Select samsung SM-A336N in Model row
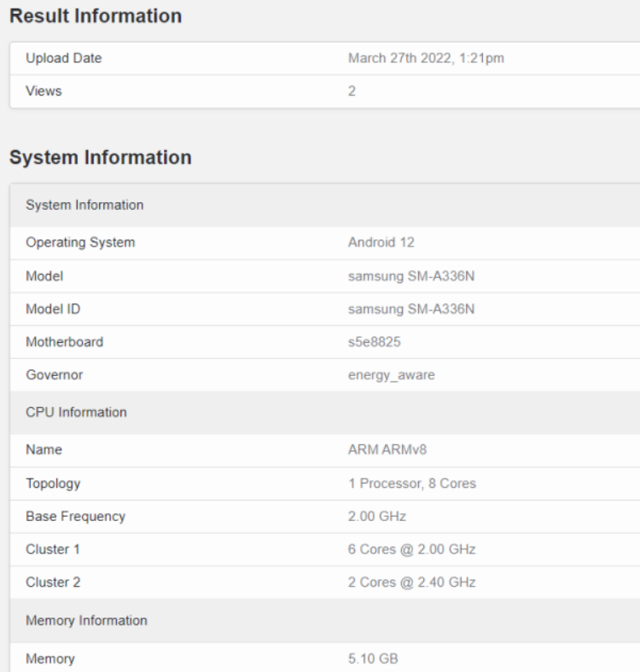The height and width of the screenshot is (672, 640). pyautogui.click(x=411, y=275)
